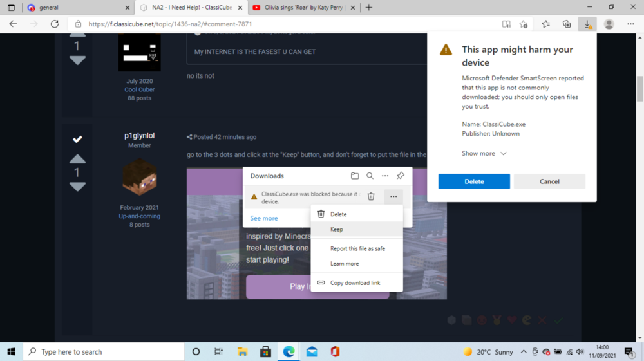Add this page to favorites star icon

click(x=524, y=24)
